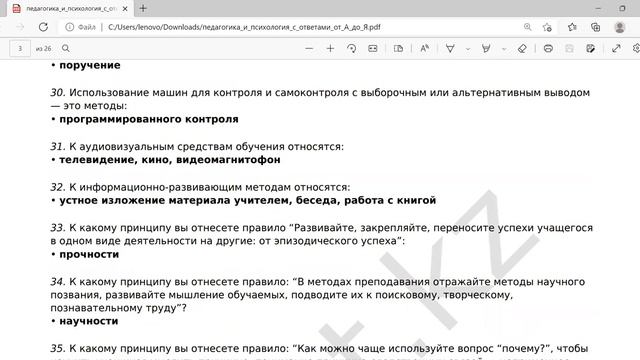Click answer beginning 'устное изложение материала'
The width and height of the screenshot is (640, 360).
click(247, 200)
